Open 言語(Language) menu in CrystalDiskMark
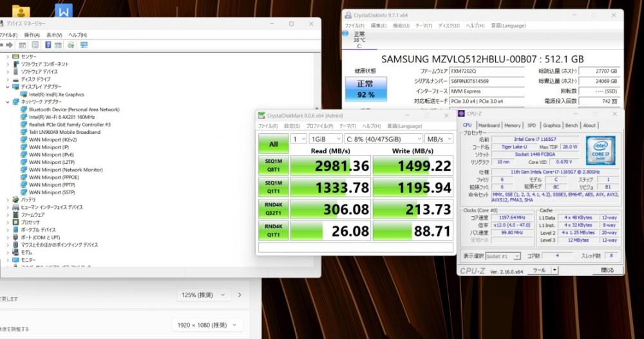The width and height of the screenshot is (644, 339). [x=404, y=126]
